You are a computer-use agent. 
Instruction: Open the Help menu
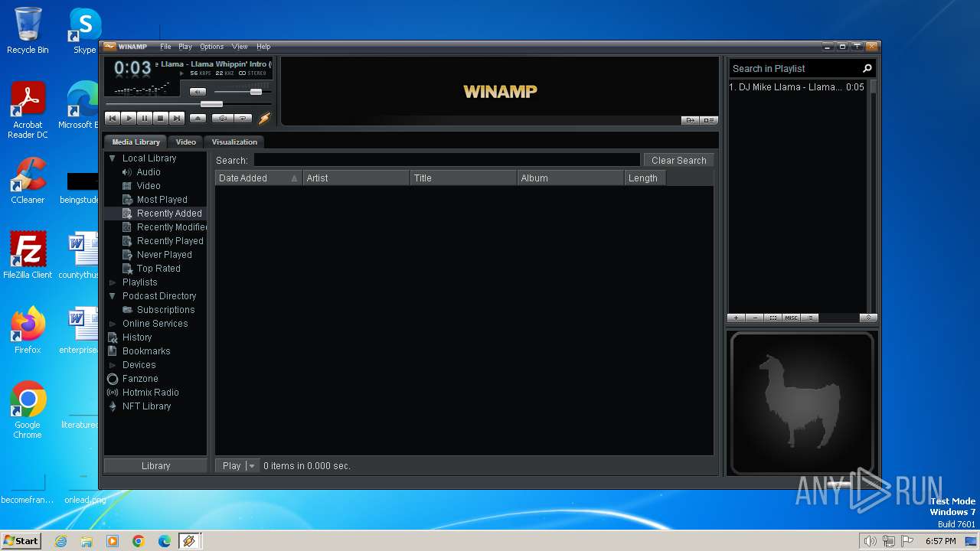[x=263, y=47]
